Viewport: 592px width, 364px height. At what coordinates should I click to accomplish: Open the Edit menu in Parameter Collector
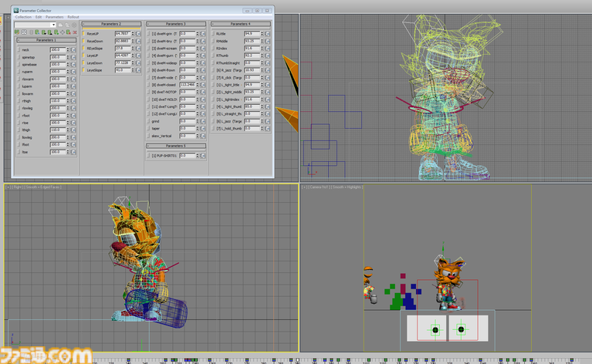click(39, 17)
